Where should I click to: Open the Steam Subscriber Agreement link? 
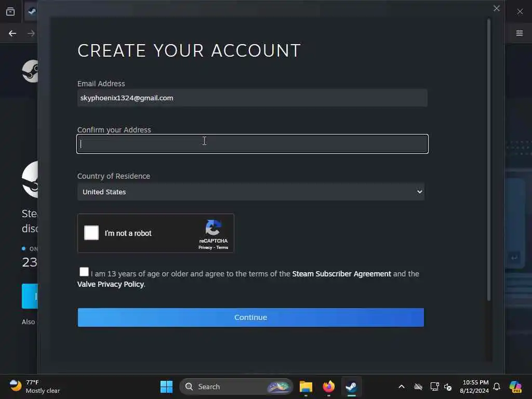pyautogui.click(x=341, y=274)
